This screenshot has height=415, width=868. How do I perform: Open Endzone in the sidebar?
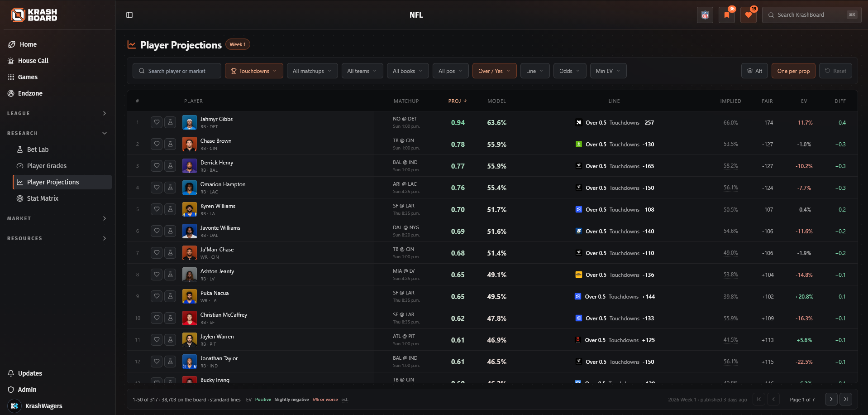coord(57,93)
